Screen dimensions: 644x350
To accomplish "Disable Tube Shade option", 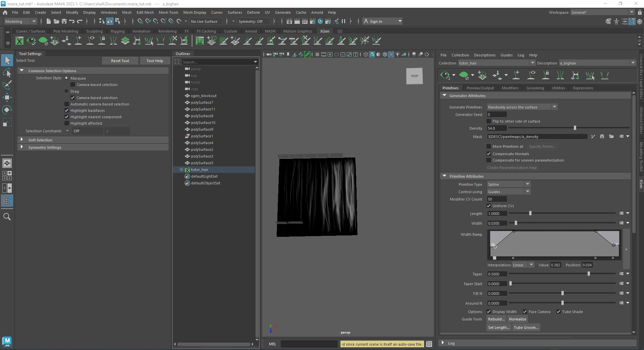I will (559, 312).
